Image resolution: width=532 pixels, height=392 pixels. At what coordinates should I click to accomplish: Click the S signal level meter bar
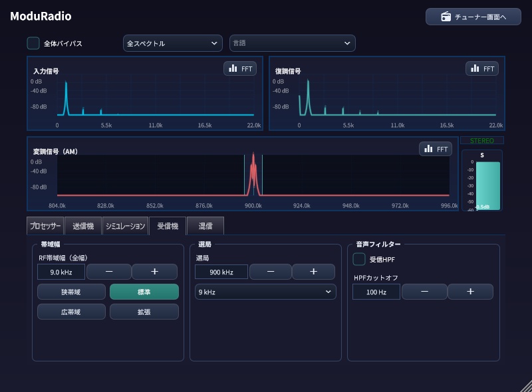click(488, 186)
